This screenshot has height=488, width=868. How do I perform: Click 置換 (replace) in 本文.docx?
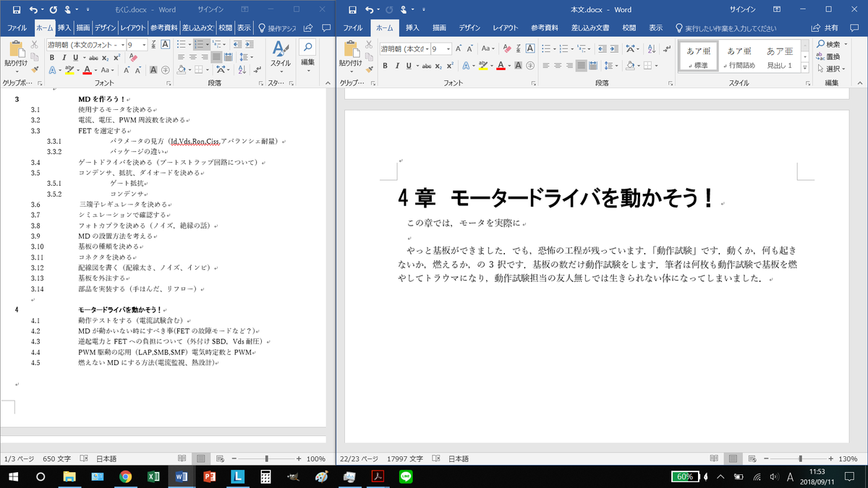[828, 56]
